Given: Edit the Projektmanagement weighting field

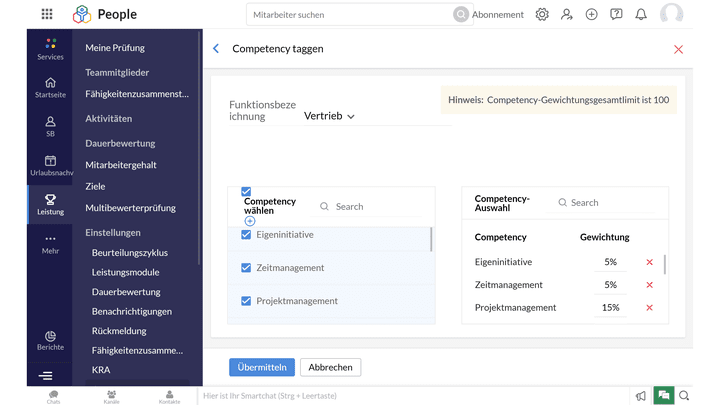Looking at the screenshot, I should click(x=610, y=308).
